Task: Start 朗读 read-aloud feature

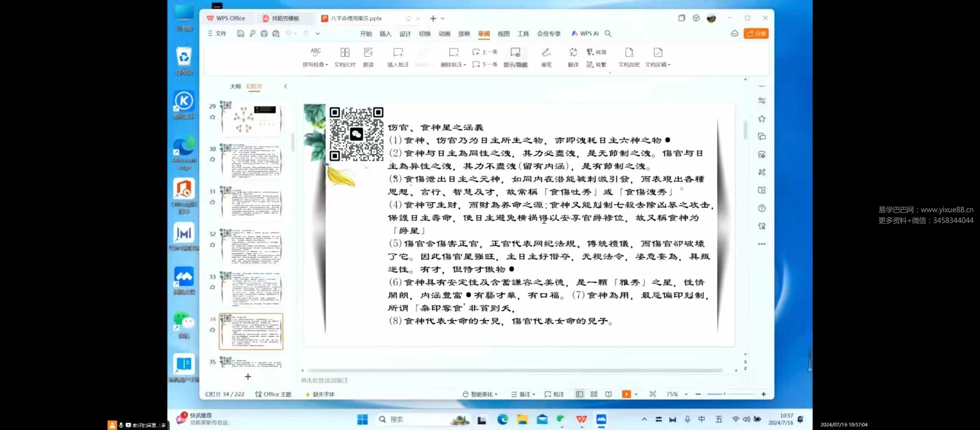Action: (x=368, y=58)
